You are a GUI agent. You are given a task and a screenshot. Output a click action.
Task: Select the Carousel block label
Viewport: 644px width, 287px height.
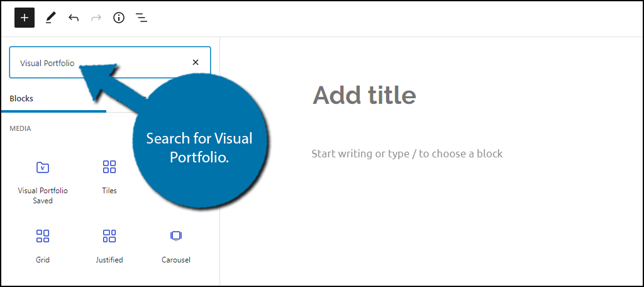[176, 260]
